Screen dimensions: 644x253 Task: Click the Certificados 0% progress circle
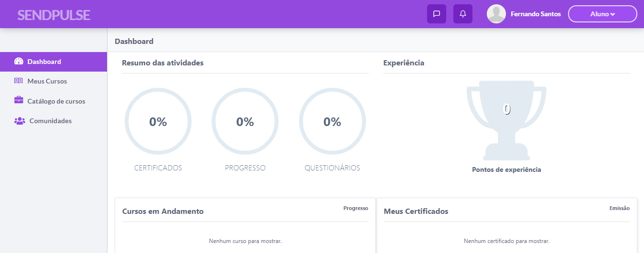coord(158,122)
